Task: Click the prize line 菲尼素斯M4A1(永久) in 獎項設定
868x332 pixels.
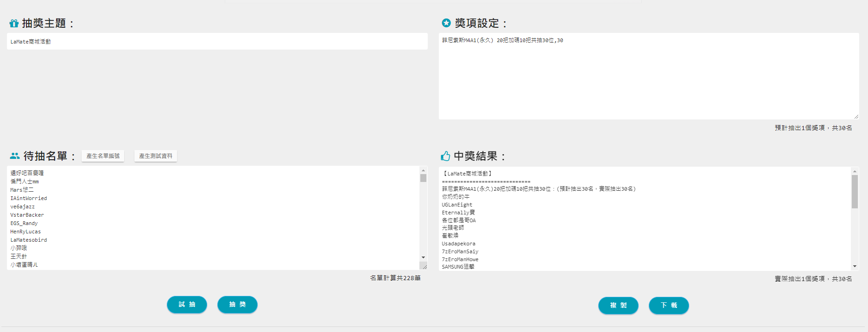Action: point(502,40)
